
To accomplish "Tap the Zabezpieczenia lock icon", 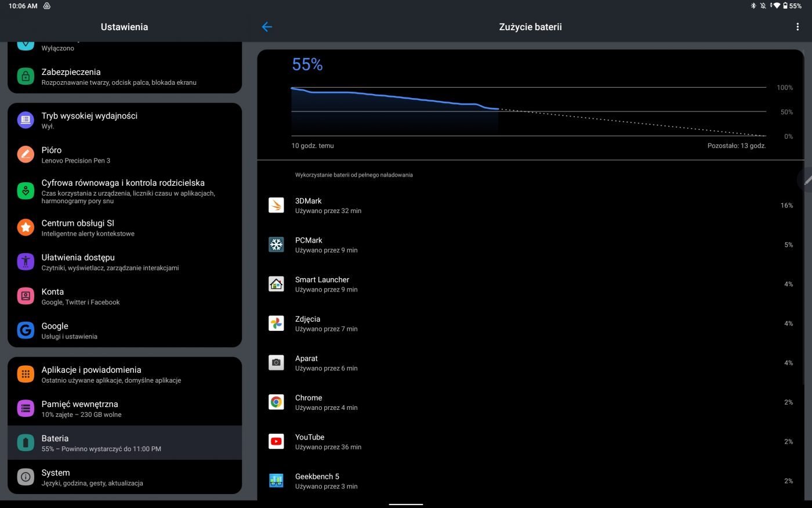I will (26, 77).
